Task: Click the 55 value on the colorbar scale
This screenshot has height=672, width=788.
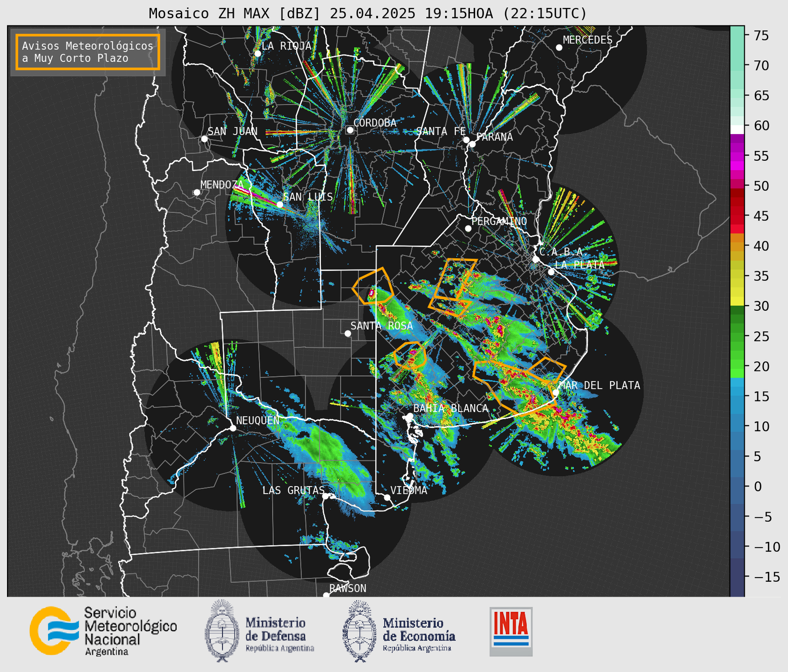Action: point(761,156)
